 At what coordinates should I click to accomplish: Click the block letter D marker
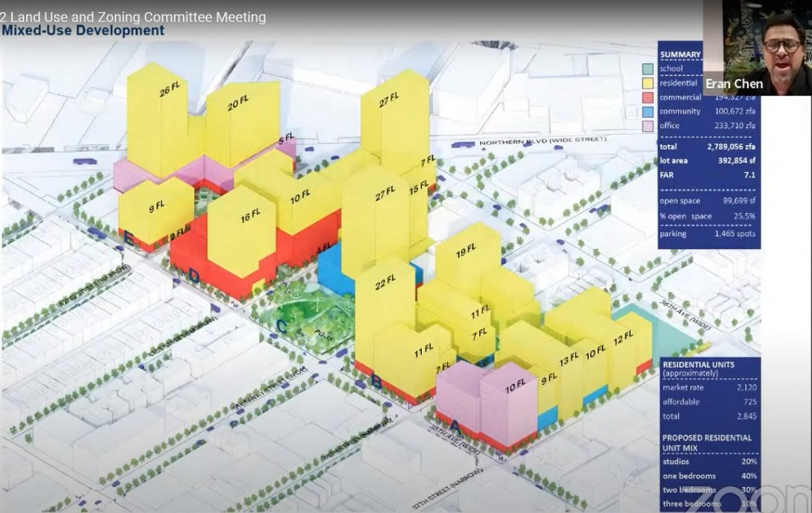point(193,275)
